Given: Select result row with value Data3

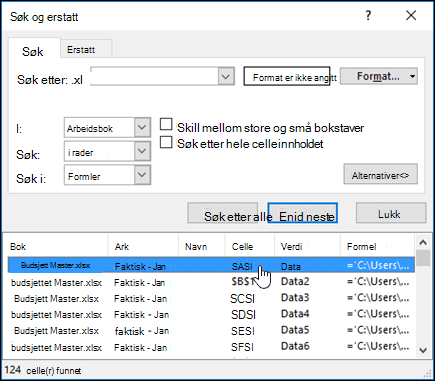Looking at the screenshot, I should tap(211, 298).
